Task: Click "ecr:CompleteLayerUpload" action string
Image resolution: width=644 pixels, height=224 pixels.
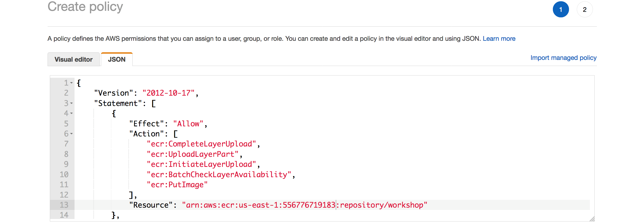Action: 201,144
